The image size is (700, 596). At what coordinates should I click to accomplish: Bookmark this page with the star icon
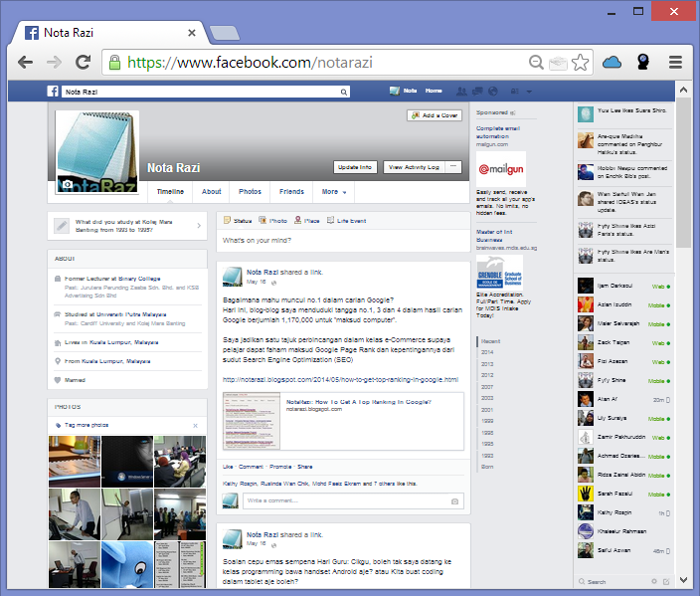[x=580, y=62]
